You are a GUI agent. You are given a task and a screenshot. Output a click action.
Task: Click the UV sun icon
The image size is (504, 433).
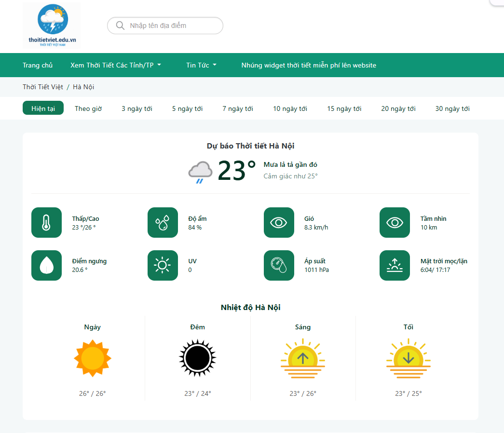tap(163, 265)
